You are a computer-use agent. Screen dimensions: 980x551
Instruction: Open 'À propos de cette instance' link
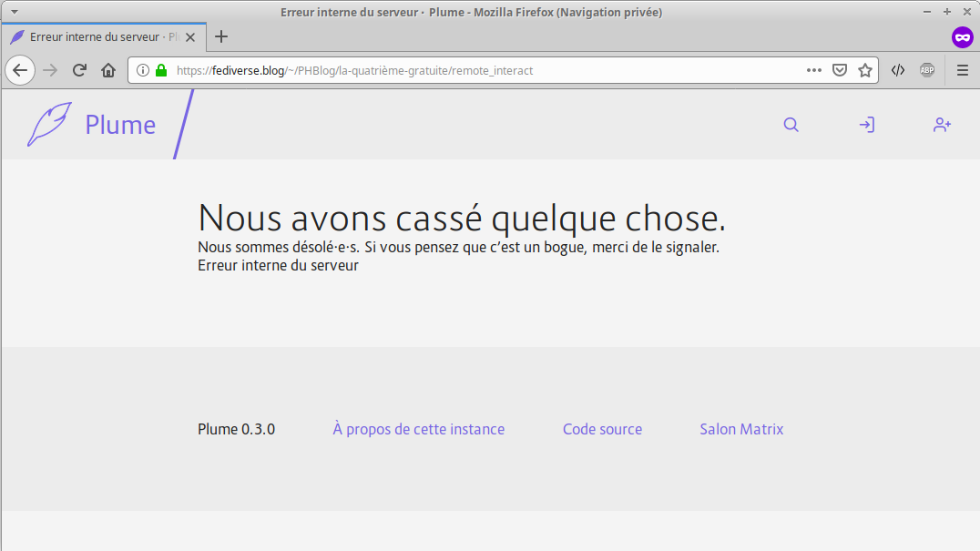pyautogui.click(x=419, y=429)
